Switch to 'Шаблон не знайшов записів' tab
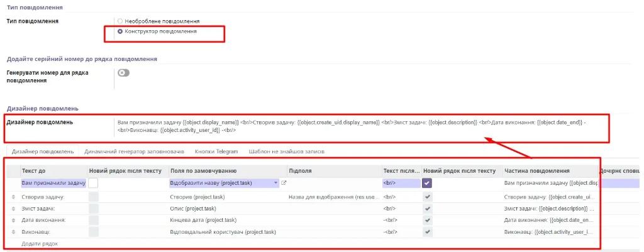 pos(286,151)
